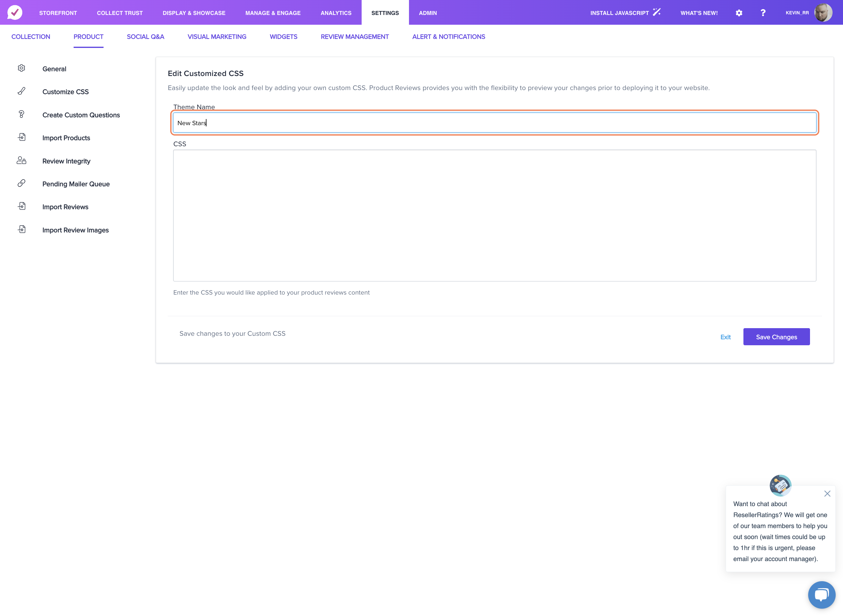The width and height of the screenshot is (843, 616).
Task: Click the Install JavaScript wand icon
Action: (657, 12)
